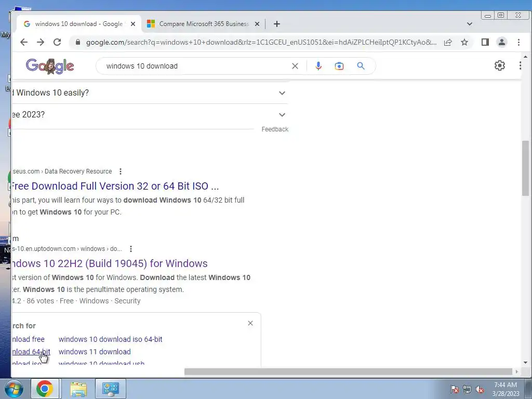This screenshot has width=532, height=399.
Task: Open Action Center flag in system tray
Action: click(x=455, y=389)
